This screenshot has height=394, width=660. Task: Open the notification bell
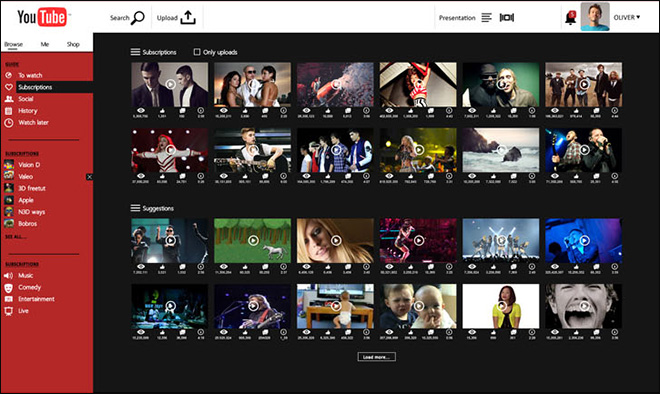[x=570, y=18]
